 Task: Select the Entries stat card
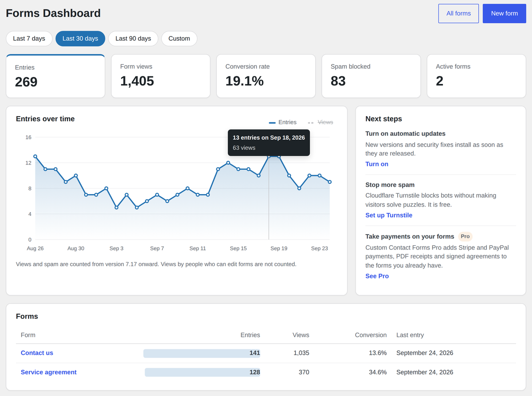point(55,76)
